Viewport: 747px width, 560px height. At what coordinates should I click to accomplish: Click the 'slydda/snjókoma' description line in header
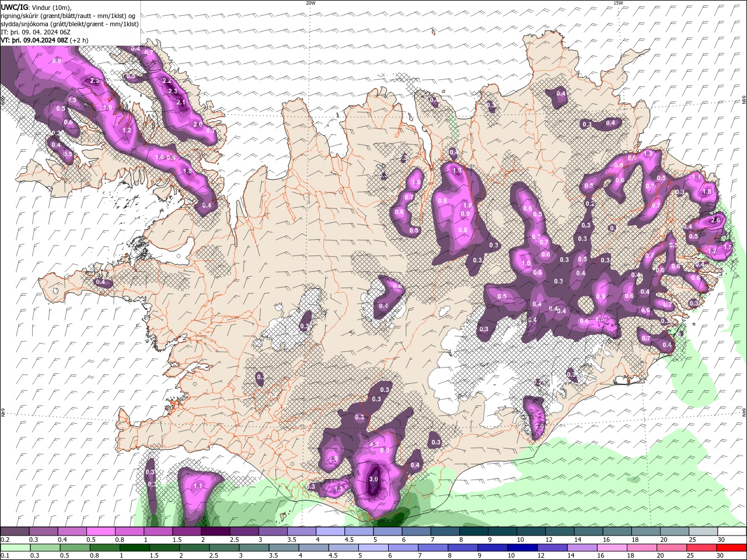69,24
